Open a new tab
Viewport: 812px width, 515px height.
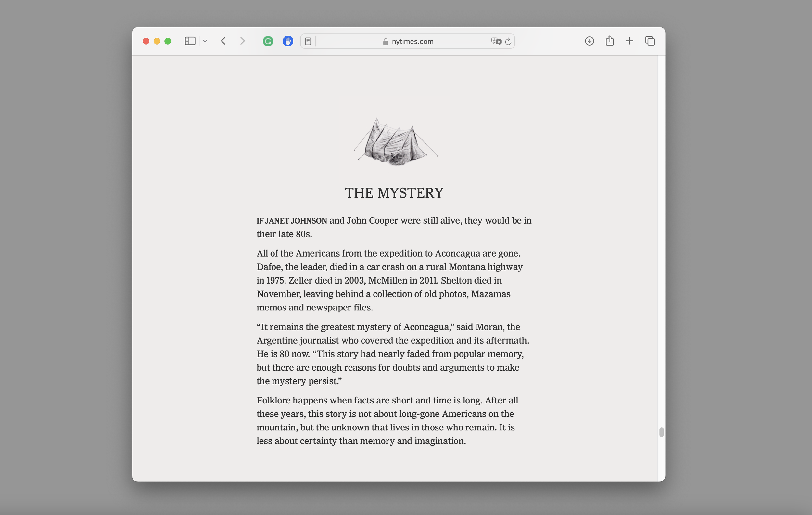[629, 41]
